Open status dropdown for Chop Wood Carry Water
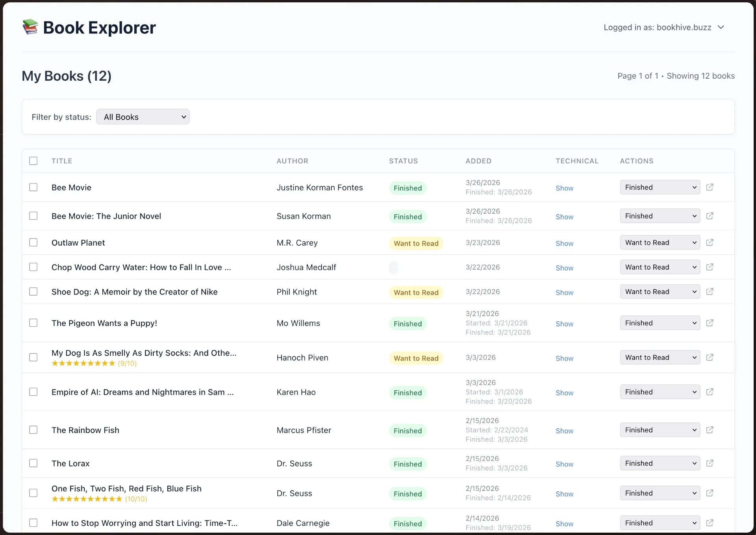The width and height of the screenshot is (756, 535). coord(660,267)
